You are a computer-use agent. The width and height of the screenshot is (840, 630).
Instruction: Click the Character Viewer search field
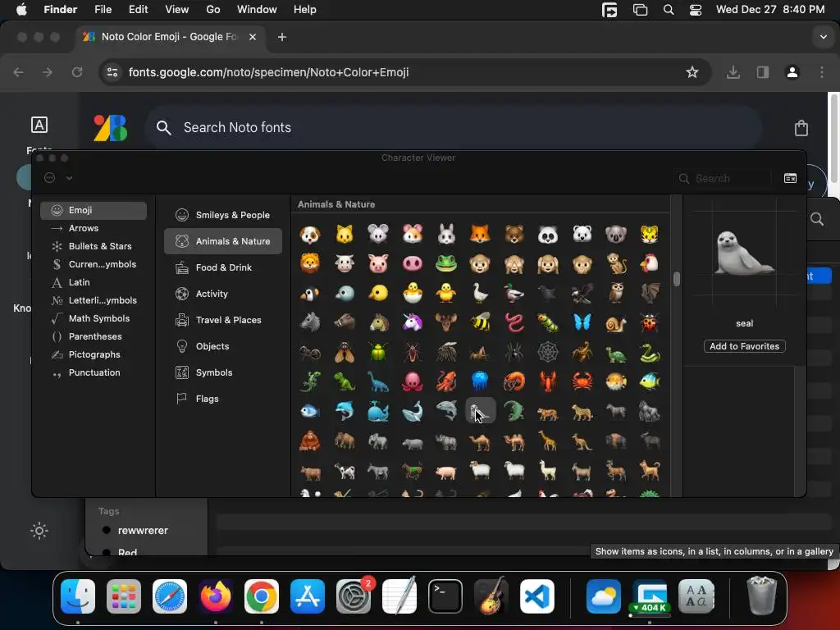point(723,178)
